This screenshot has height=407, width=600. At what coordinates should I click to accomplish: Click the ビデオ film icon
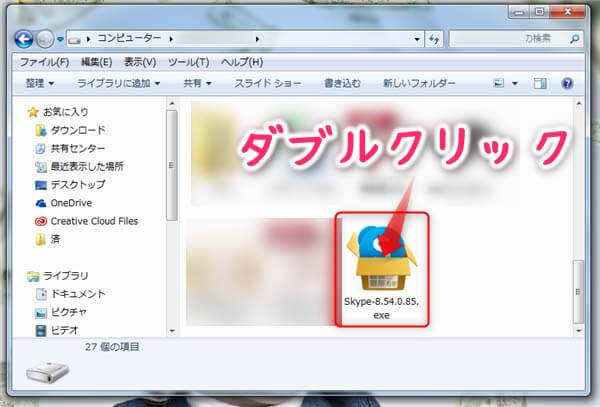(41, 330)
